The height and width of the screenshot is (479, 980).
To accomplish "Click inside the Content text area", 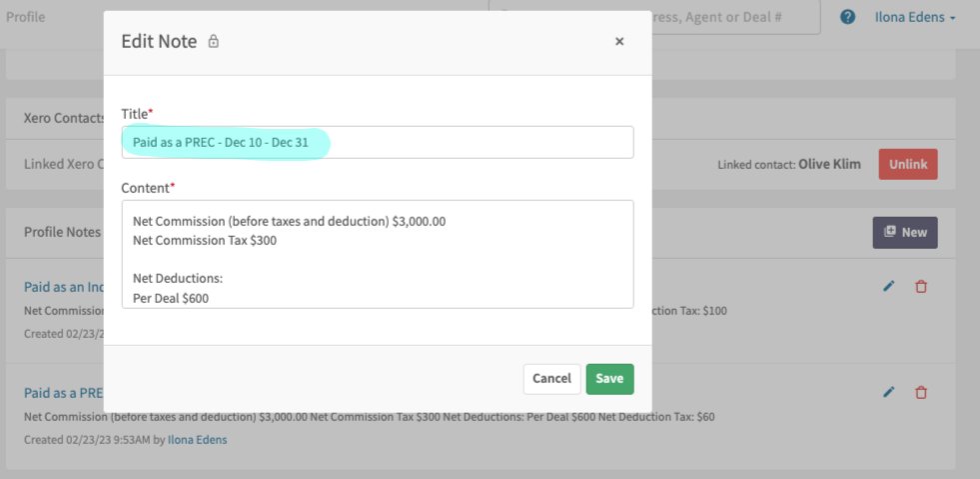I will tap(378, 254).
